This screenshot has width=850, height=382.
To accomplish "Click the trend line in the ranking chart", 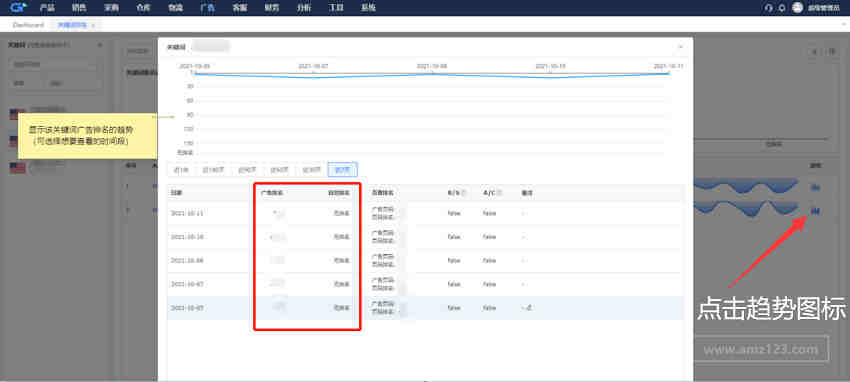I will [431, 74].
